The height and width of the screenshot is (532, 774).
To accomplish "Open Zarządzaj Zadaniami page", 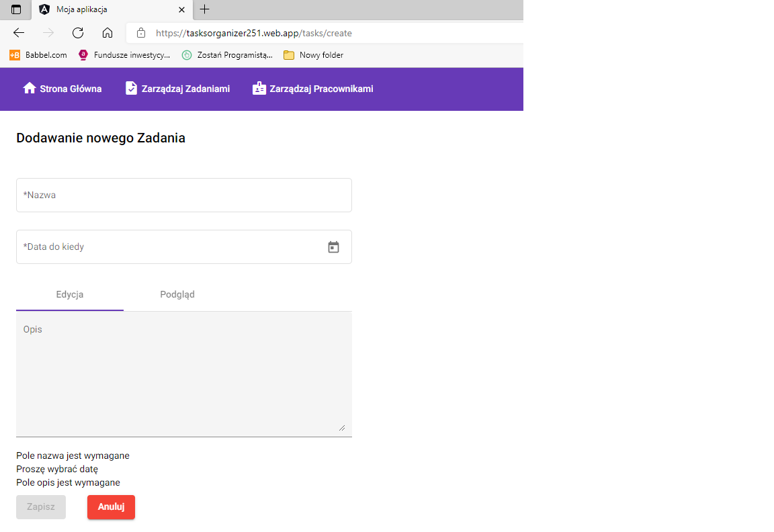I will coord(177,89).
